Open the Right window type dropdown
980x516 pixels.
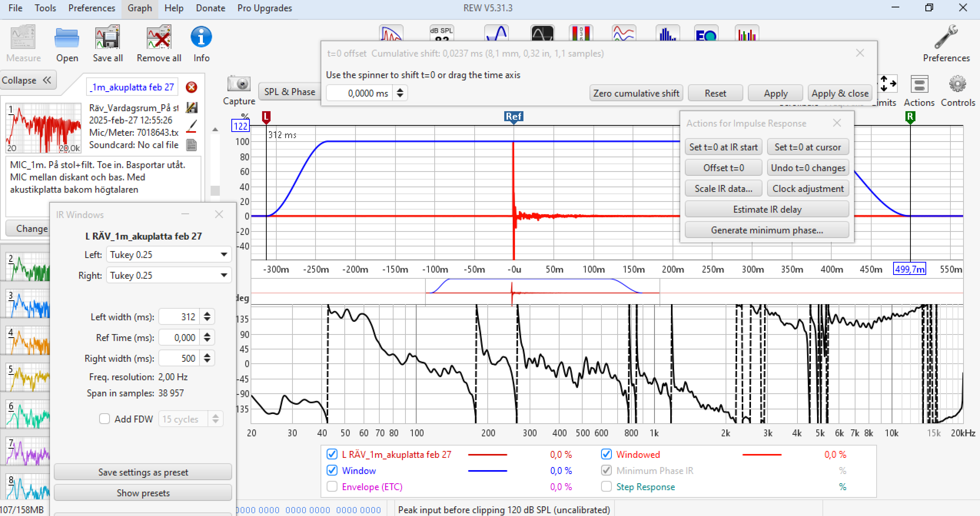[x=169, y=275]
